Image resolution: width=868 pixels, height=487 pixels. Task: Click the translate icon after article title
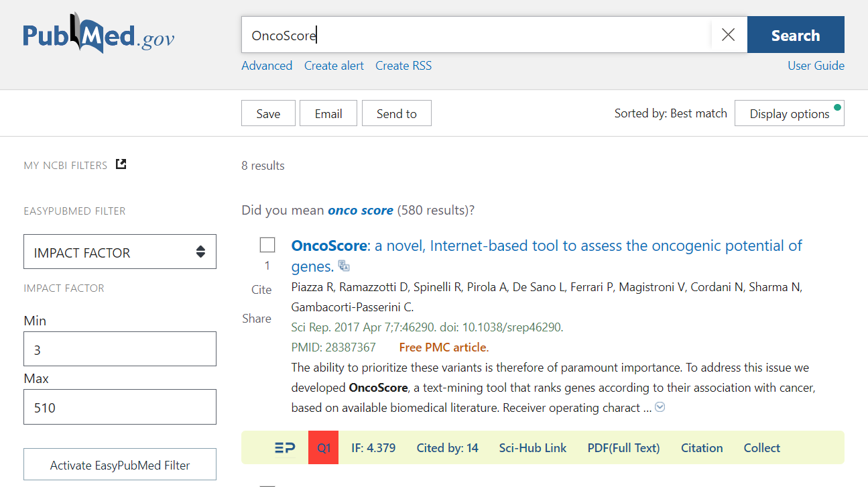tap(344, 266)
